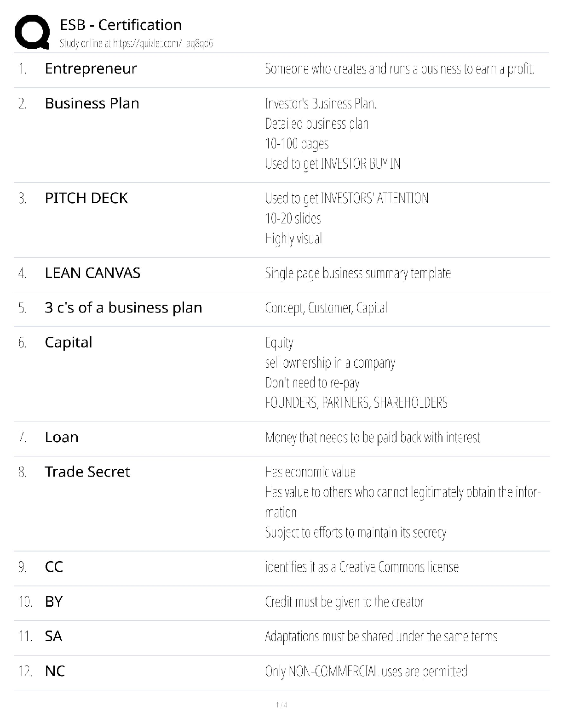The height and width of the screenshot is (728, 563).
Task: Click the Creative Commons license definition
Action: (x=362, y=567)
